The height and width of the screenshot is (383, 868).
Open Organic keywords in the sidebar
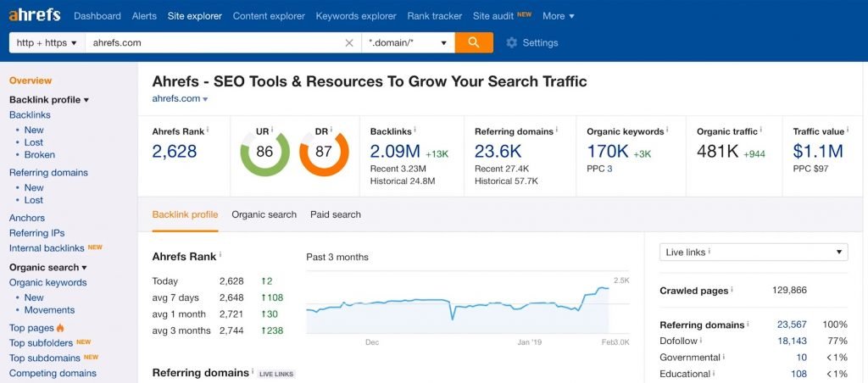click(x=48, y=283)
